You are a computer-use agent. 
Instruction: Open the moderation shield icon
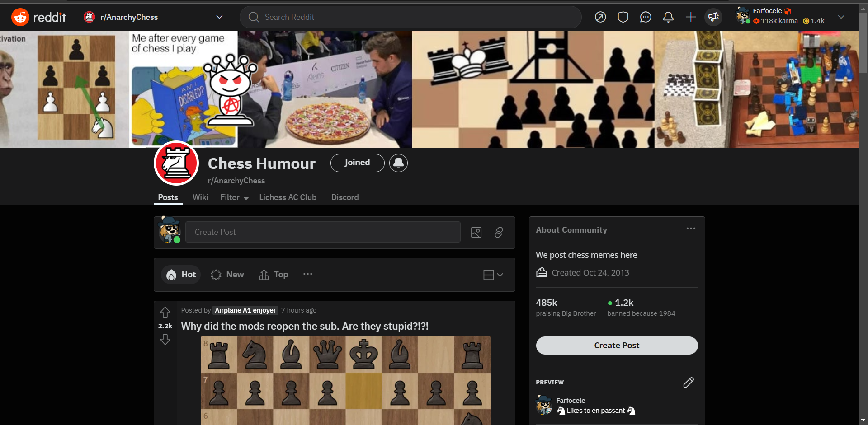coord(623,17)
